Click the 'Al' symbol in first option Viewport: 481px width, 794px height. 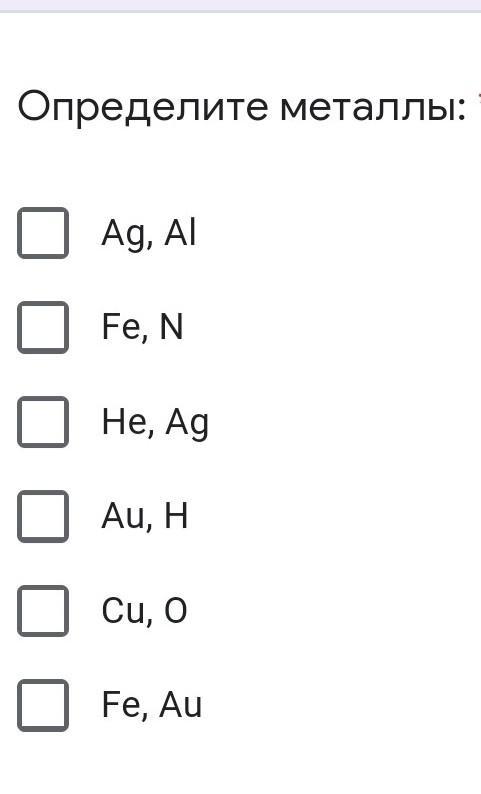[x=180, y=233]
